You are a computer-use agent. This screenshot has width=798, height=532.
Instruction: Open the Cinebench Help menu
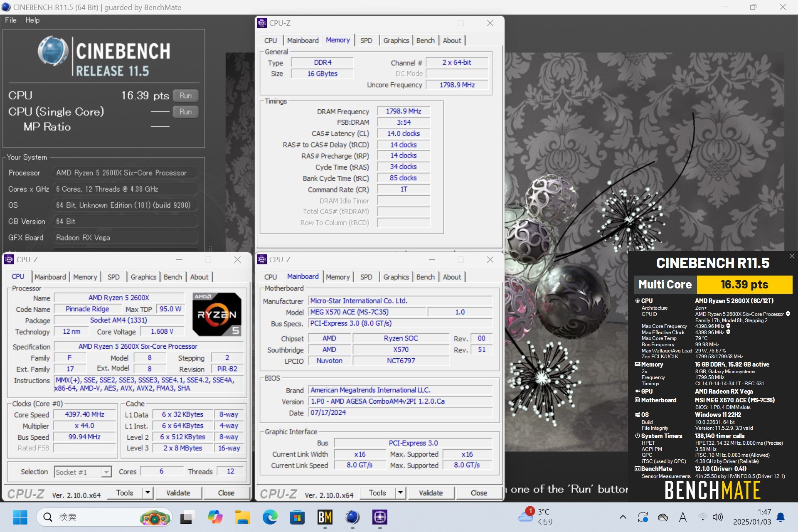coord(32,20)
